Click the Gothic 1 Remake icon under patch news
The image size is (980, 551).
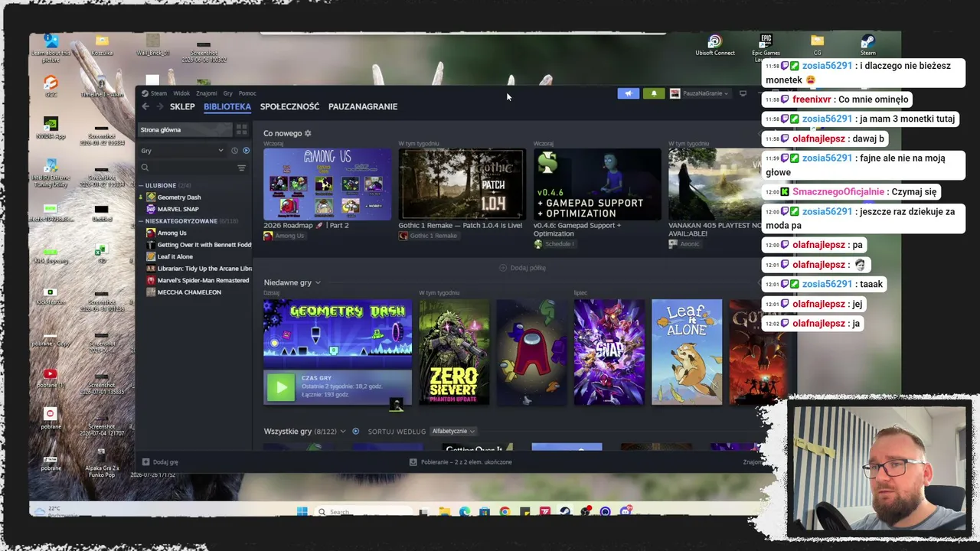coord(403,236)
